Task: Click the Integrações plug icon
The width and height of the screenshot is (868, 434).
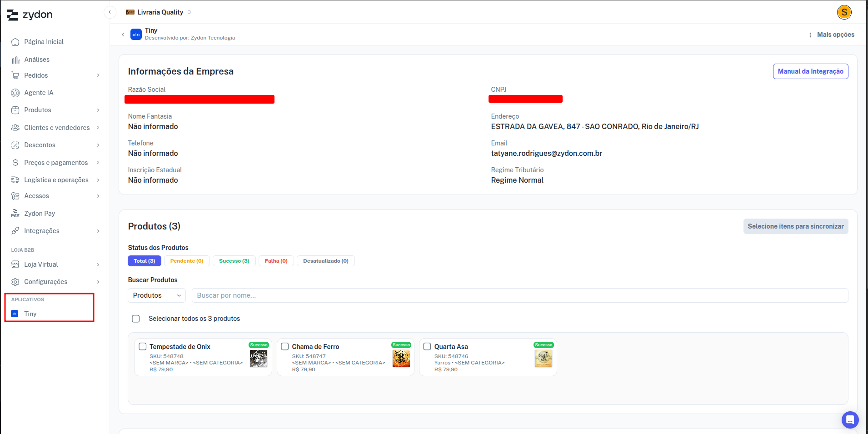Action: pos(15,231)
